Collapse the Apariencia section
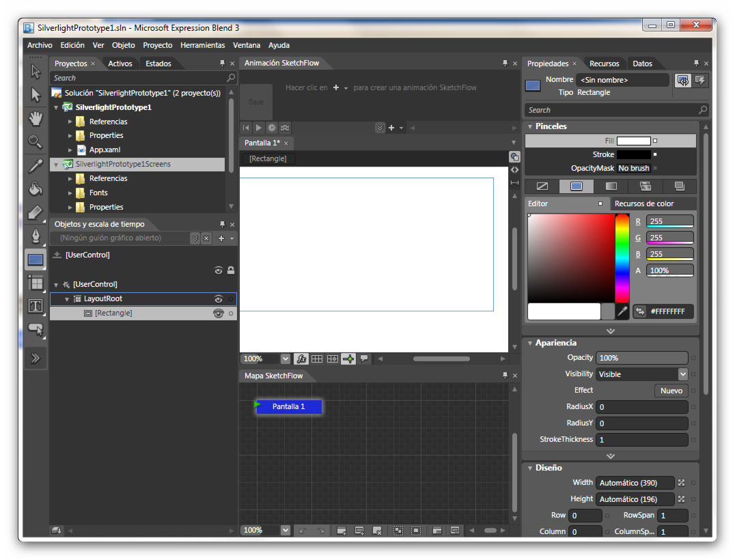The image size is (735, 560). (530, 343)
